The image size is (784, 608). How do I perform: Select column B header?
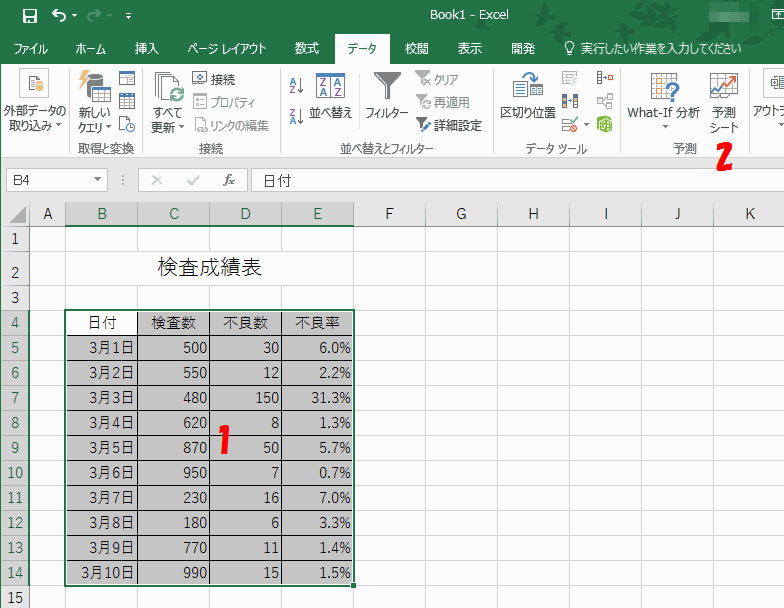102,214
